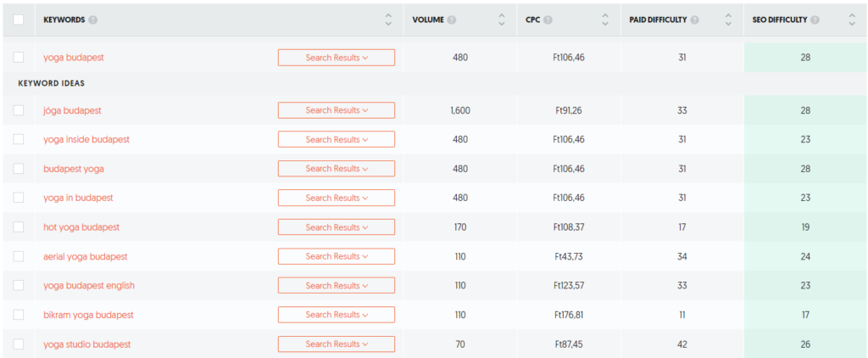The image size is (868, 358).
Task: Click the help icon beside Paid Difficulty
Action: click(x=695, y=20)
